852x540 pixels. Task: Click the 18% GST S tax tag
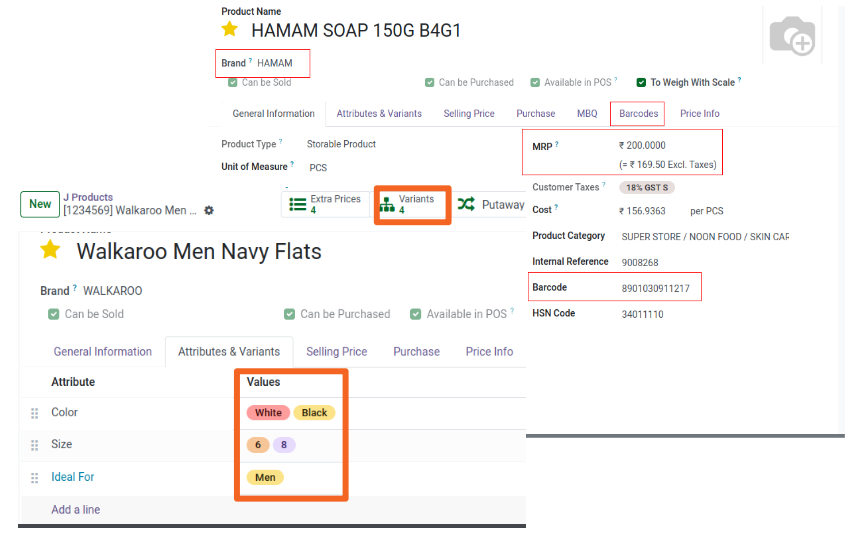(647, 187)
